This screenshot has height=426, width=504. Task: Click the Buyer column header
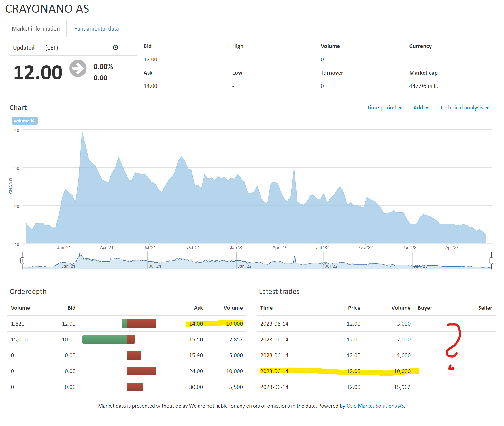click(425, 308)
